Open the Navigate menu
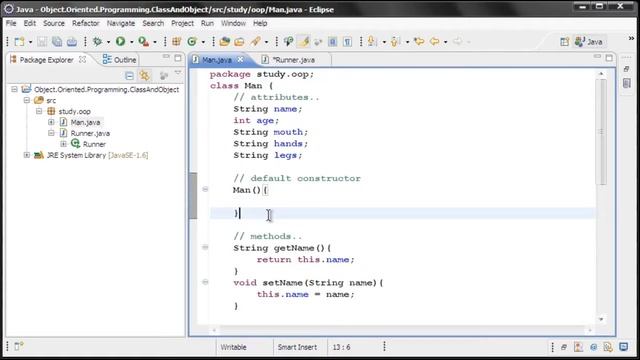 tap(121, 23)
